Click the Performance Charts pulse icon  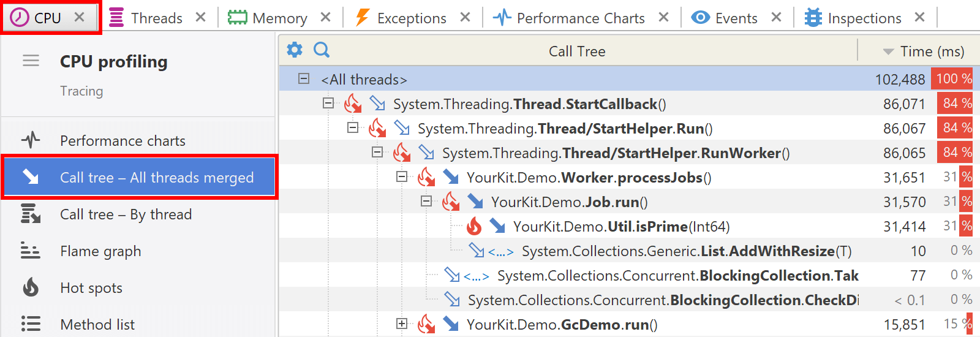click(502, 18)
